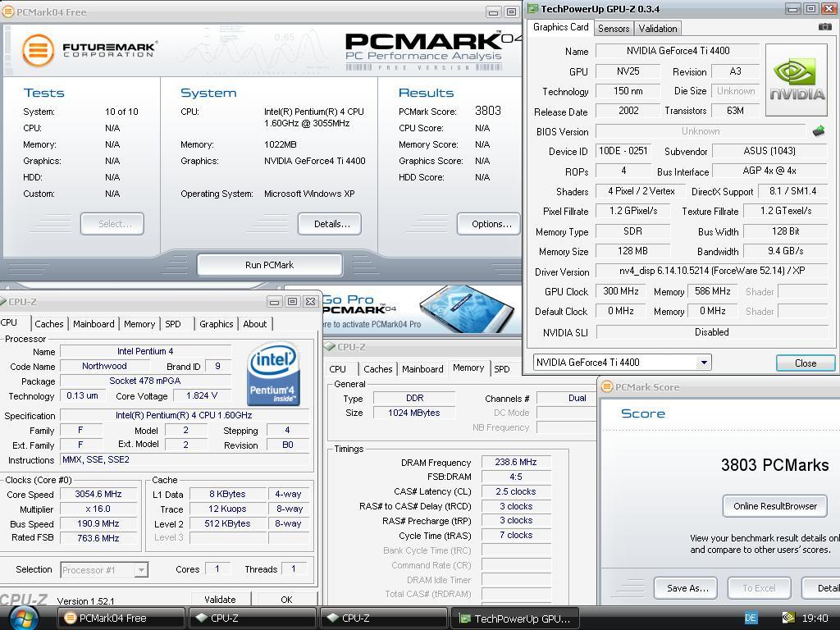Click the DRAM Frequency value 238.6 MHz
The image size is (840, 630).
[515, 462]
